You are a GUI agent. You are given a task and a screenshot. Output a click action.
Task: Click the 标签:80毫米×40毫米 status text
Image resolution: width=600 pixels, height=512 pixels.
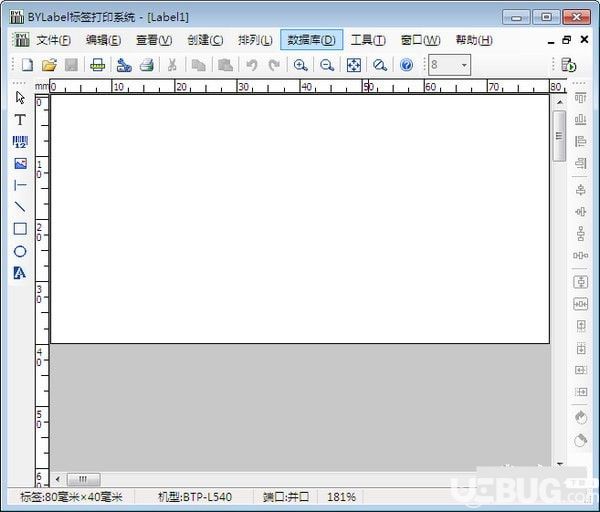(72, 497)
